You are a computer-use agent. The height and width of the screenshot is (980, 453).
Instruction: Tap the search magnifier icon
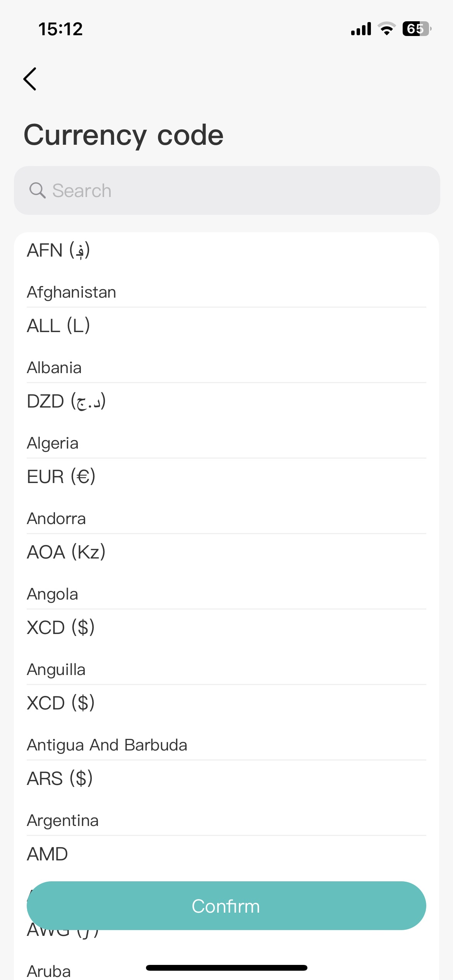click(x=37, y=190)
